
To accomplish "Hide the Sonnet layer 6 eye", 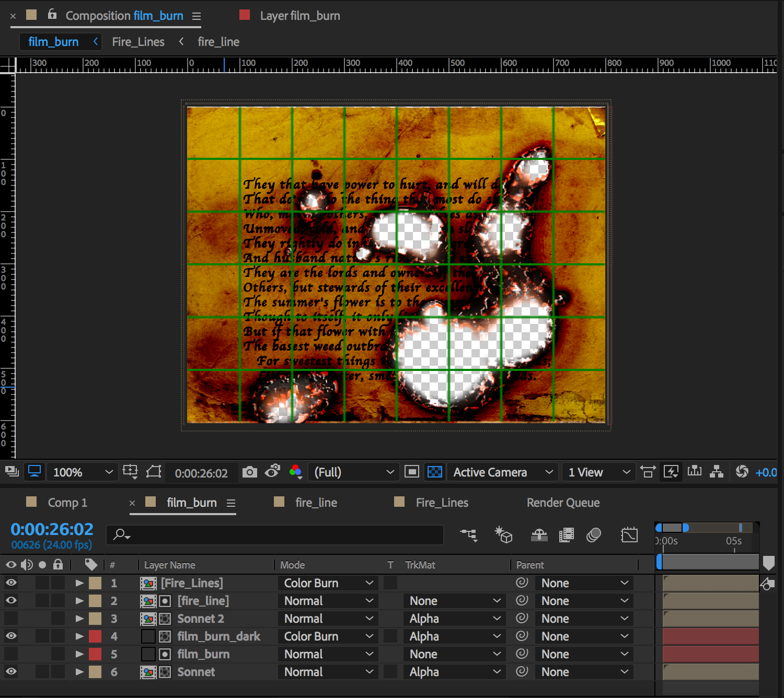I will click(11, 671).
